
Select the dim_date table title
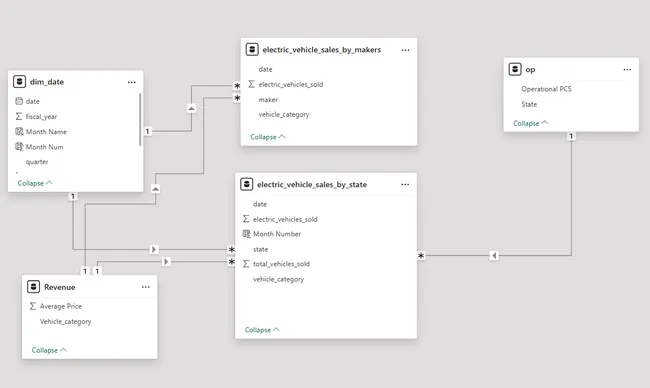[47, 82]
